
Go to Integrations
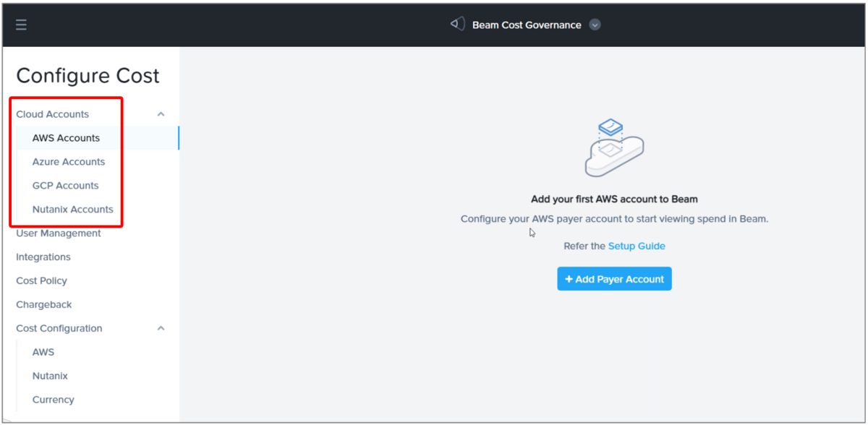pyautogui.click(x=43, y=257)
